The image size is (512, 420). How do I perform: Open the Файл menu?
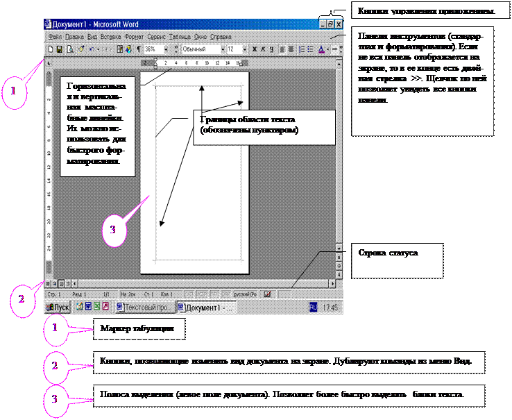coord(55,37)
